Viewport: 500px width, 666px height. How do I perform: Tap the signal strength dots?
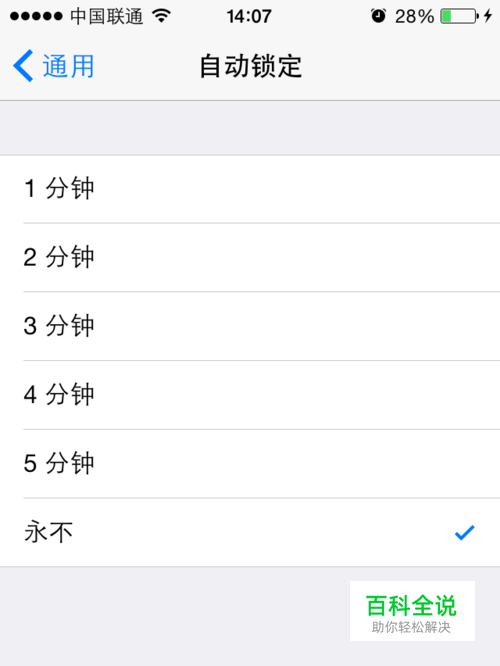tap(36, 17)
